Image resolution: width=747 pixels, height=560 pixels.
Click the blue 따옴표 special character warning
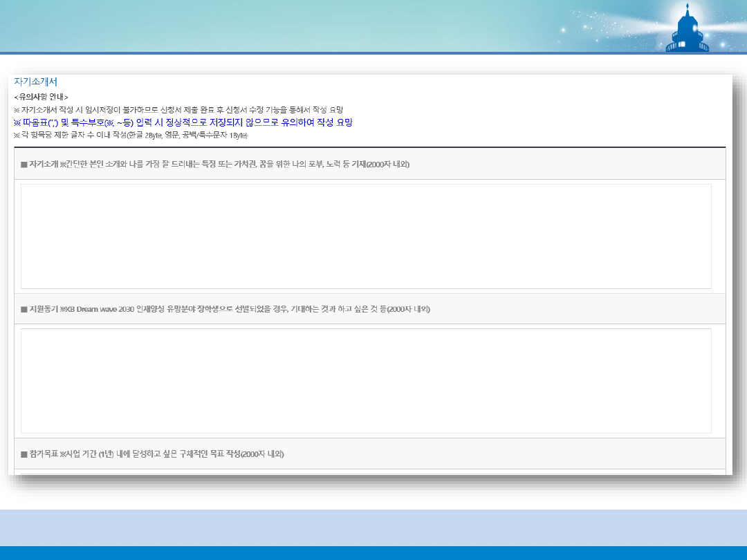coord(183,122)
